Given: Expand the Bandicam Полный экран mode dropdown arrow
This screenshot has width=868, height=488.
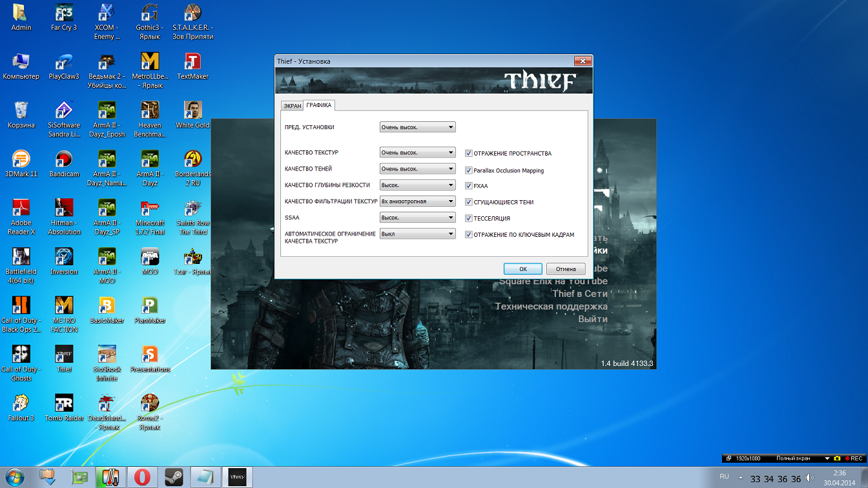Looking at the screenshot, I should tap(827, 458).
